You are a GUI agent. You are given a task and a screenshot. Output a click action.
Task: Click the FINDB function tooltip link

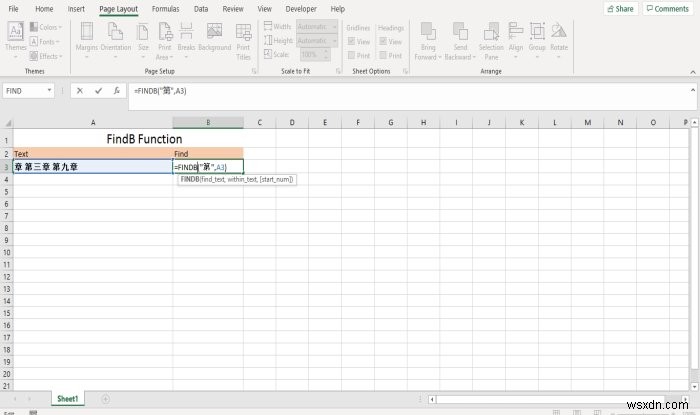pyautogui.click(x=190, y=179)
